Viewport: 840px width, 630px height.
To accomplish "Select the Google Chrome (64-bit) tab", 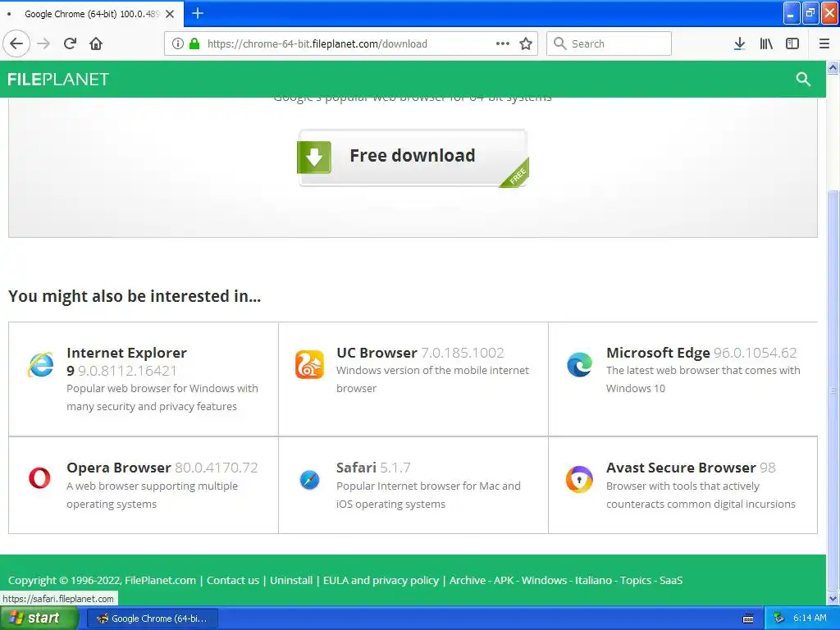I will (92, 14).
